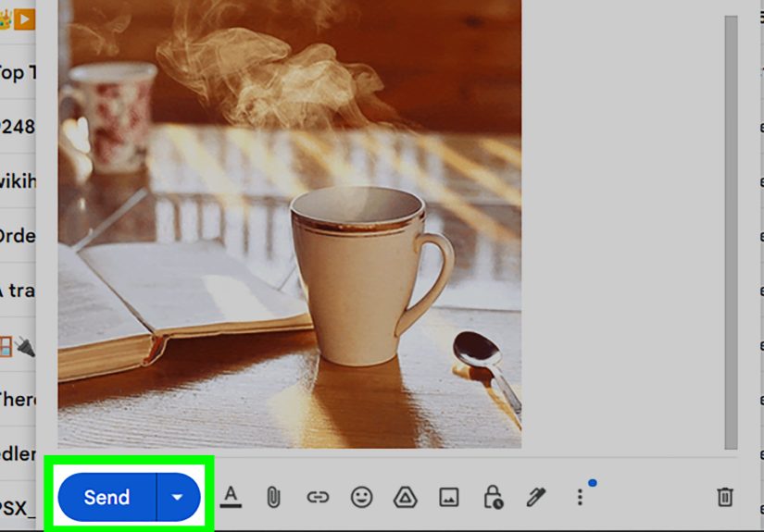Insert signature with the pen icon
Viewport: 764px width, 532px height.
[536, 497]
